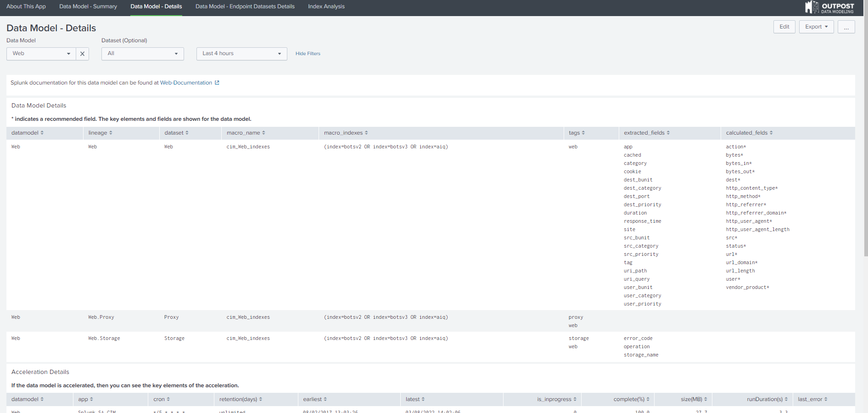
Task: Sort by earliest column
Action: [315, 399]
